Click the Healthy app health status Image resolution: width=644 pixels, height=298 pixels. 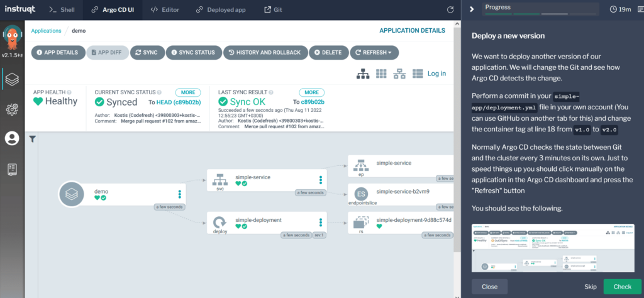(x=55, y=101)
